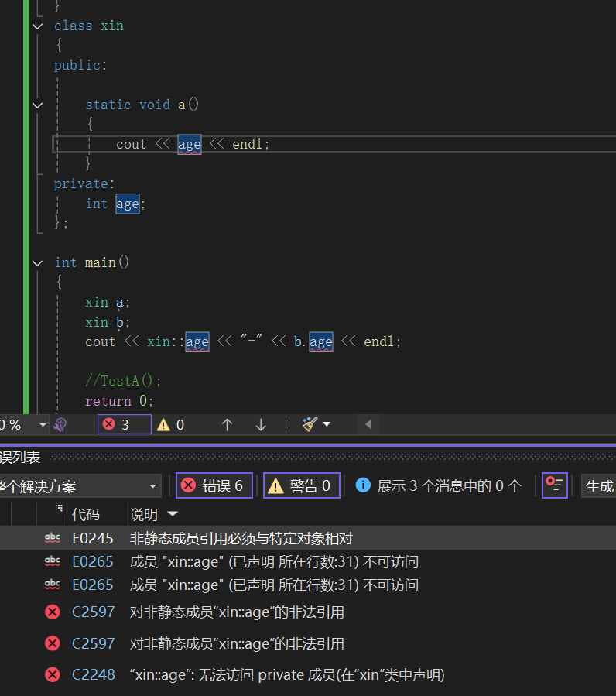
Task: Click the red error icon on first C2597 row
Action: pyautogui.click(x=53, y=612)
